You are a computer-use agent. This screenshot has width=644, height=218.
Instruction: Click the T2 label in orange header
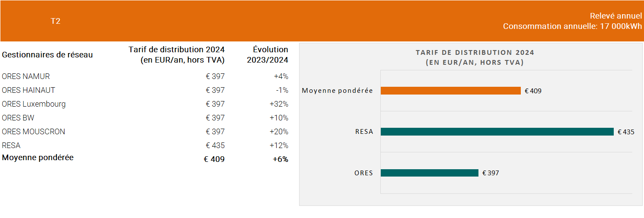pyautogui.click(x=55, y=21)
